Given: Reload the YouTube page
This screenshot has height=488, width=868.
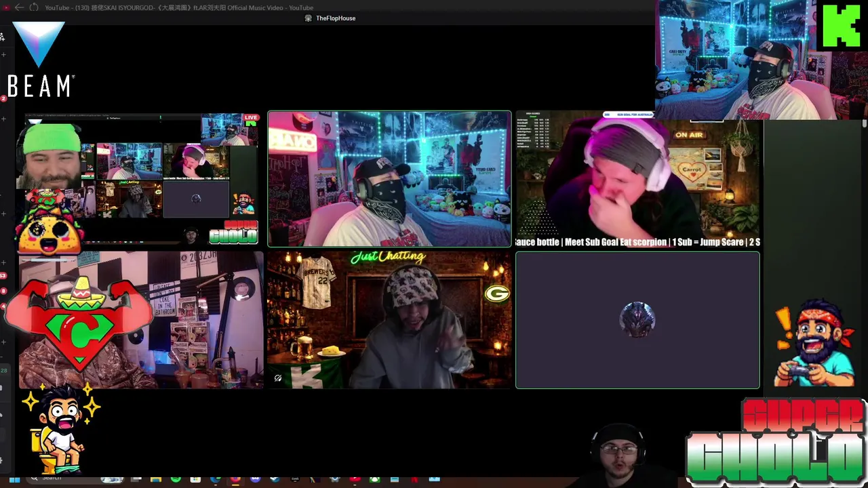Looking at the screenshot, I should [x=33, y=7].
